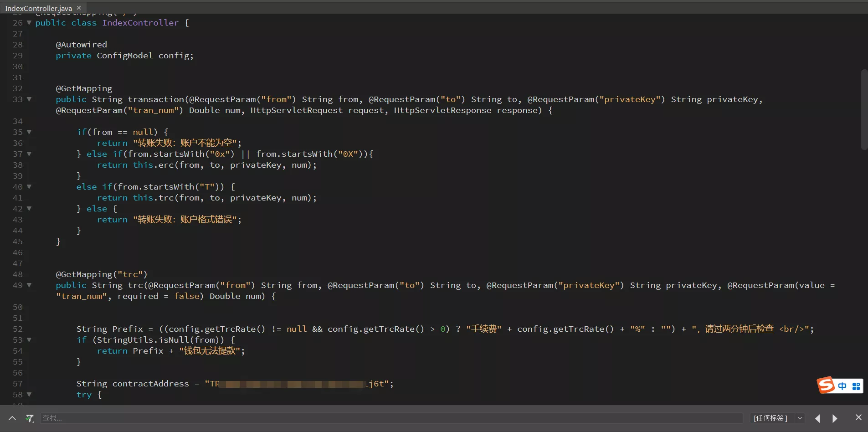This screenshot has height=432, width=868.
Task: Close the find bar with its X icon
Action: [859, 417]
